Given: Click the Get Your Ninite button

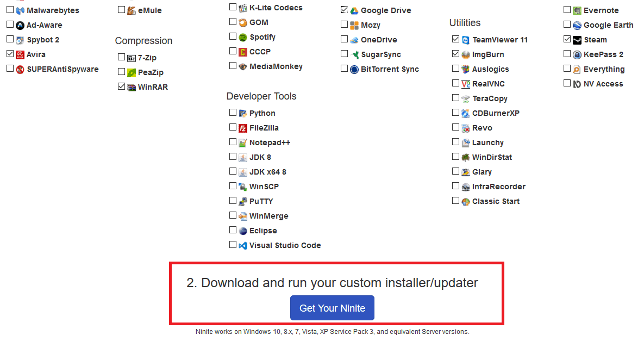Looking at the screenshot, I should [x=332, y=308].
